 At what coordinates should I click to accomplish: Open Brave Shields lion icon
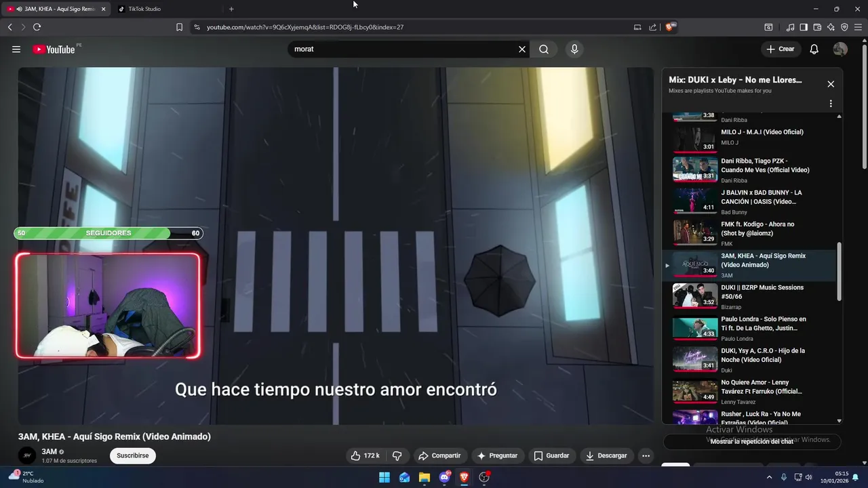(671, 27)
